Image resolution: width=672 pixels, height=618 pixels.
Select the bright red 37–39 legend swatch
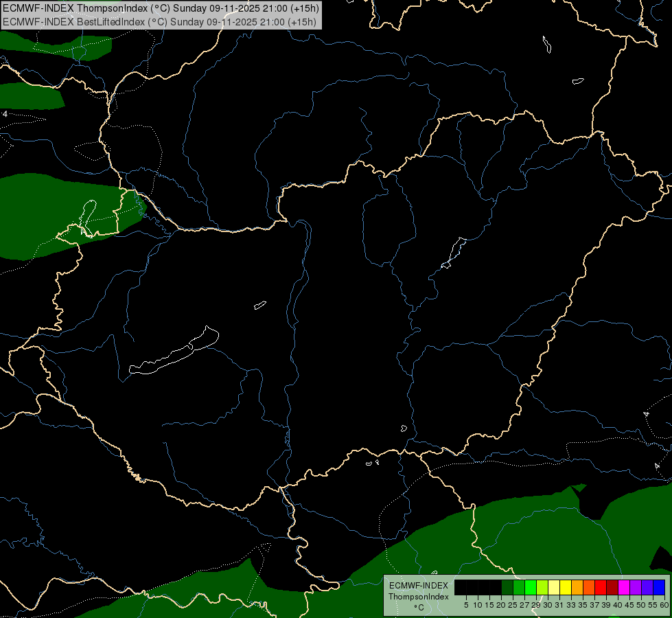(601, 587)
